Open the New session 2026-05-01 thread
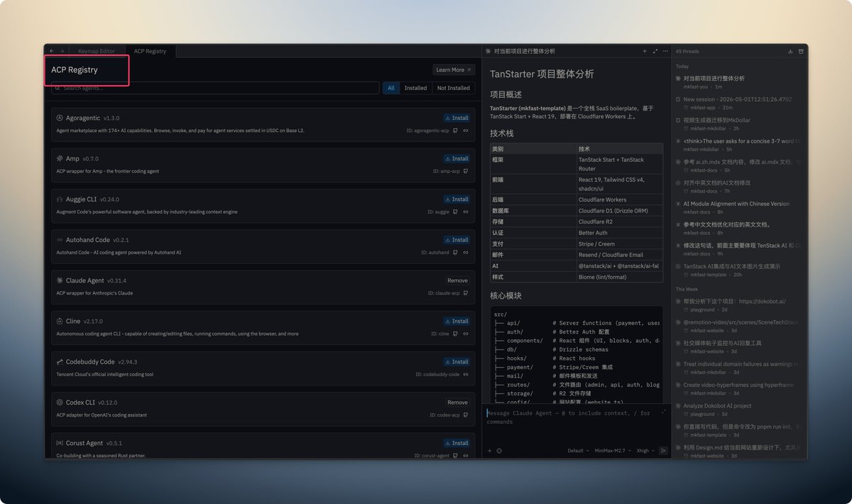Screen dimensions: 852x504 click(738, 104)
